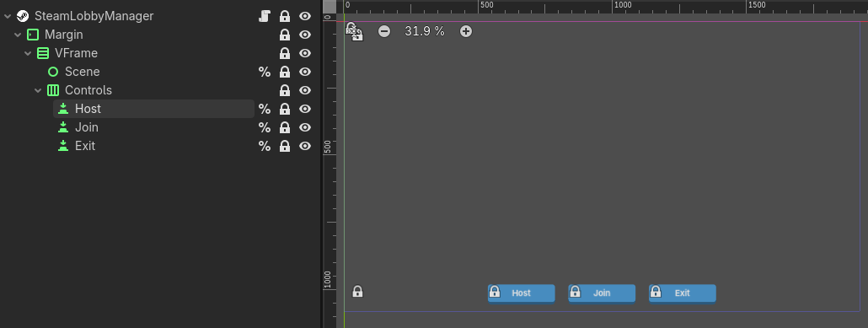Unlock the Join node

(285, 127)
